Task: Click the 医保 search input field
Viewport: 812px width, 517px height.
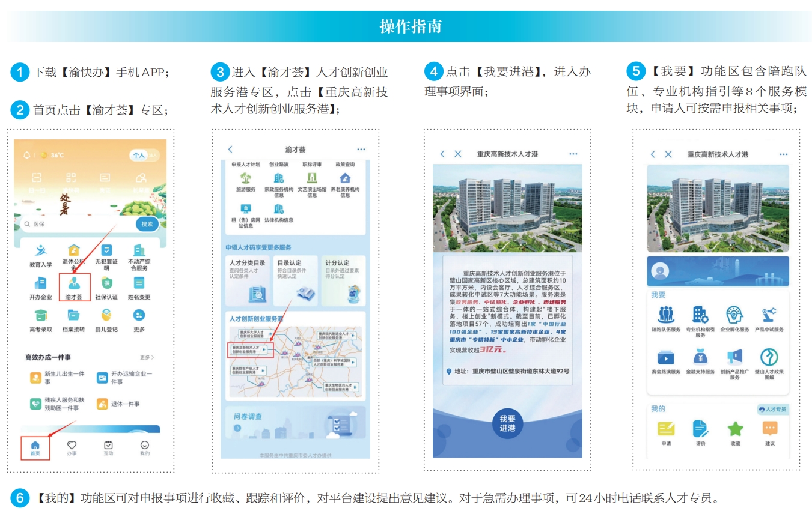Action: [x=78, y=224]
